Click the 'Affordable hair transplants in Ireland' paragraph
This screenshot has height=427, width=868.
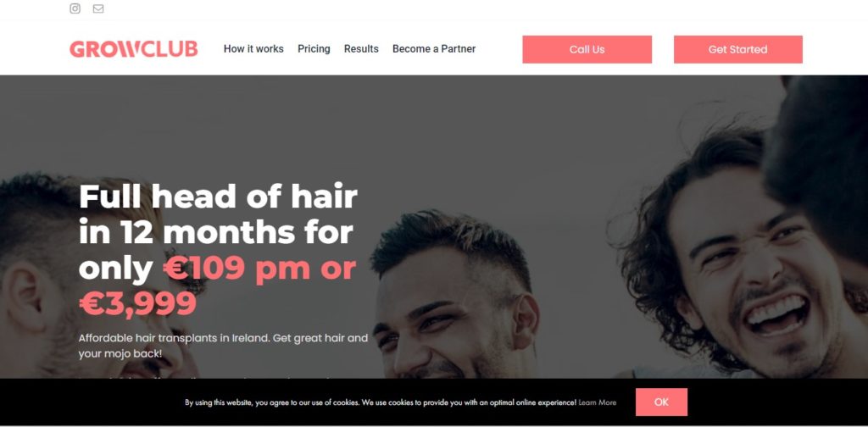click(223, 346)
